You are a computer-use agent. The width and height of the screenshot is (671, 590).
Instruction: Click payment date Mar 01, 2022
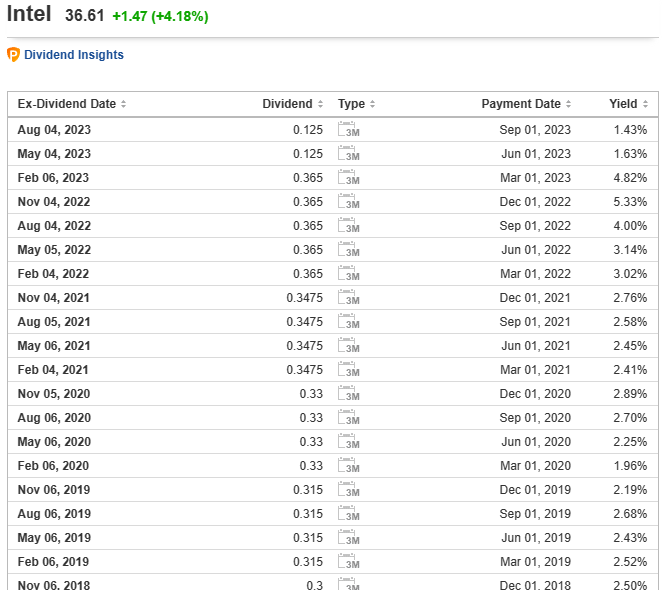535,273
